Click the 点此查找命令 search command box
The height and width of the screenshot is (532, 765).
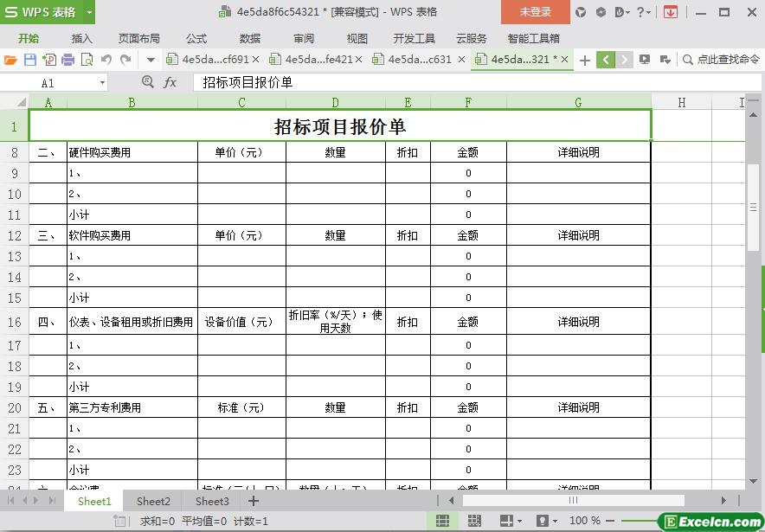(x=720, y=60)
